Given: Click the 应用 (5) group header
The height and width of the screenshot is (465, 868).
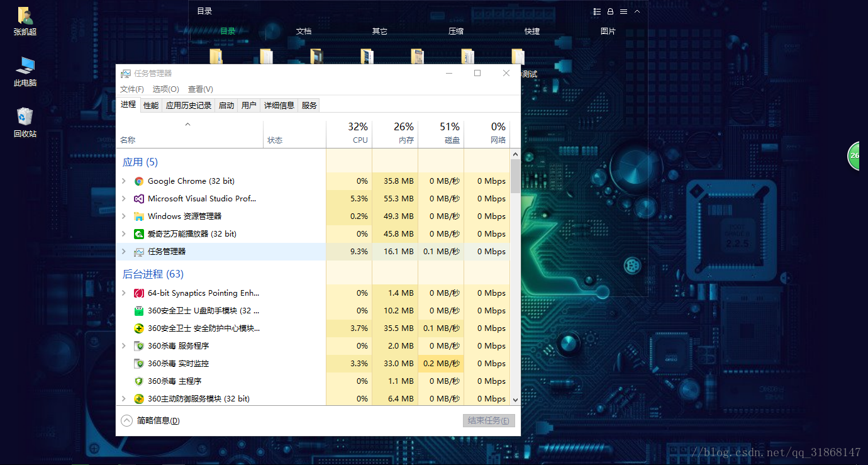Looking at the screenshot, I should (x=140, y=162).
